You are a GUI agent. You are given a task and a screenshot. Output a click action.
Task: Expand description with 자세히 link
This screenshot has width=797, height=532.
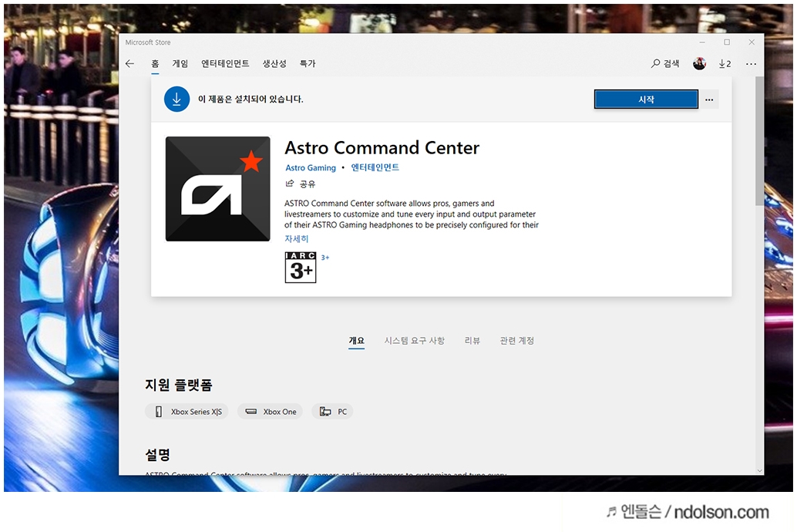[x=296, y=238]
